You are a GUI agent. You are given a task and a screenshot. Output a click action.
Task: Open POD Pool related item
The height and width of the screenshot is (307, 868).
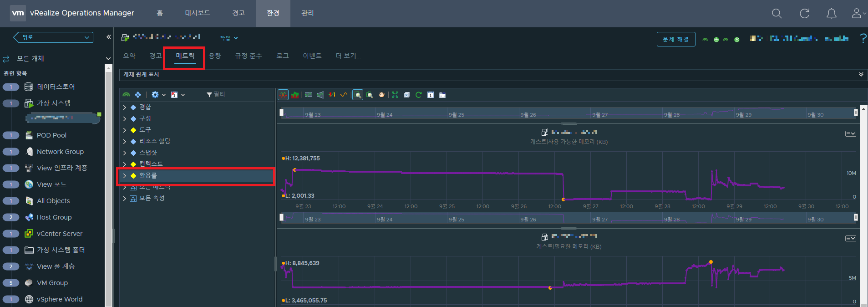coord(52,135)
